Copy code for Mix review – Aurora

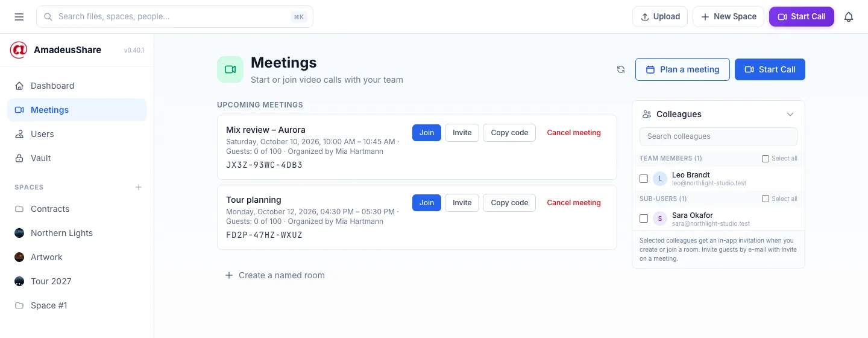click(x=509, y=133)
